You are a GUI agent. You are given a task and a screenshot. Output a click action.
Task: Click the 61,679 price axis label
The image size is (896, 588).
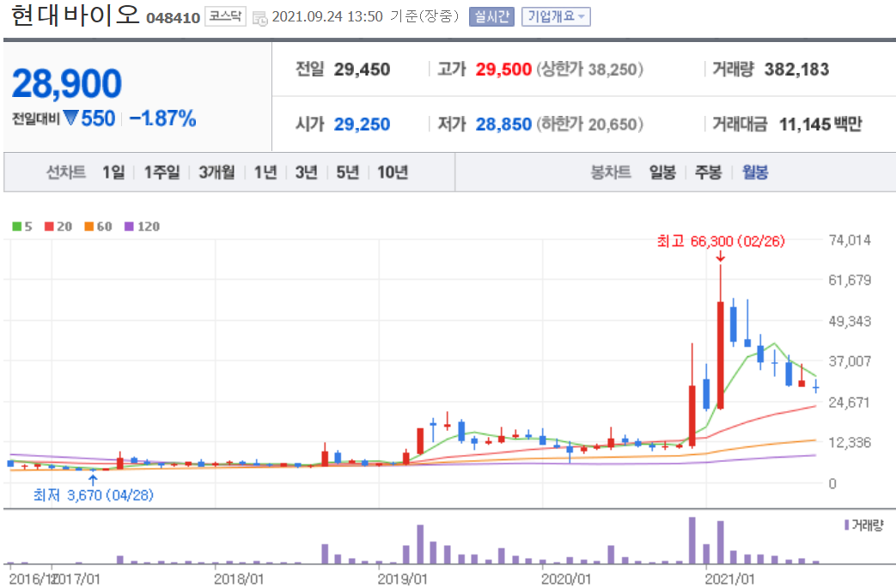coord(850,281)
